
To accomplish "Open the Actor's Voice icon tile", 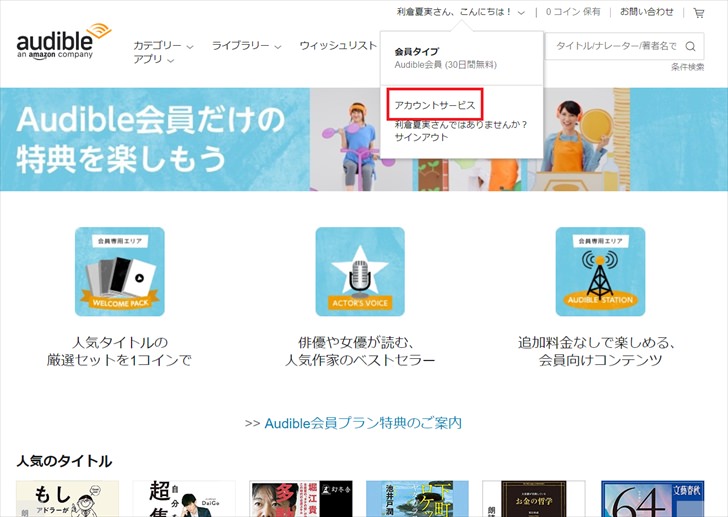I will coord(360,271).
